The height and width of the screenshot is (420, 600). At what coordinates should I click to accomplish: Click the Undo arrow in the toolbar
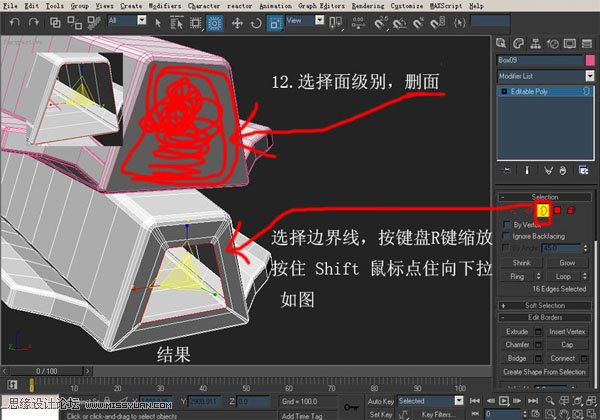(x=15, y=23)
